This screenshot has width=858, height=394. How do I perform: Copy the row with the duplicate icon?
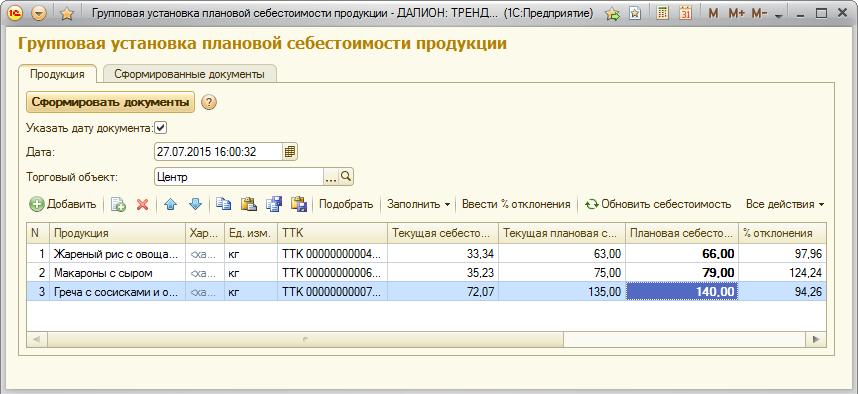pos(118,204)
